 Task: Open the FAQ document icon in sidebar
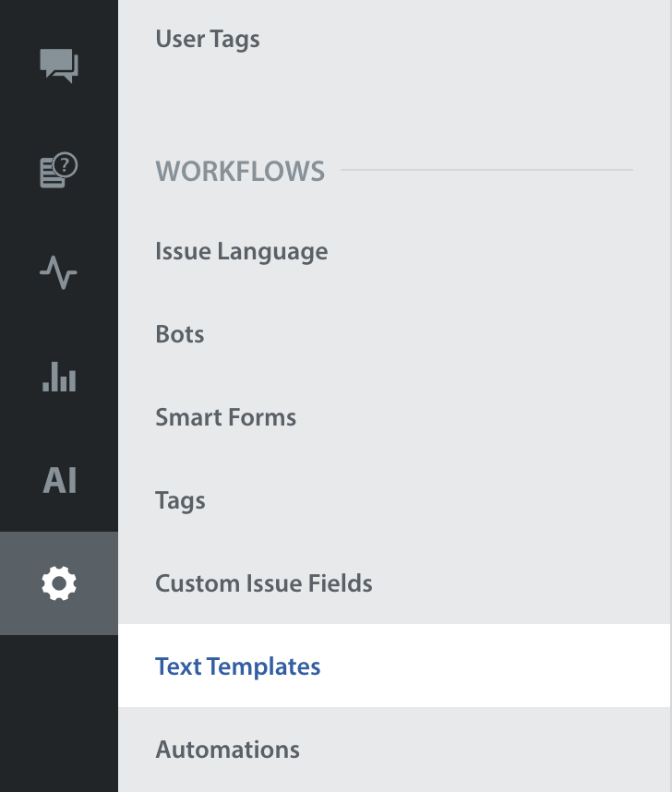(58, 171)
